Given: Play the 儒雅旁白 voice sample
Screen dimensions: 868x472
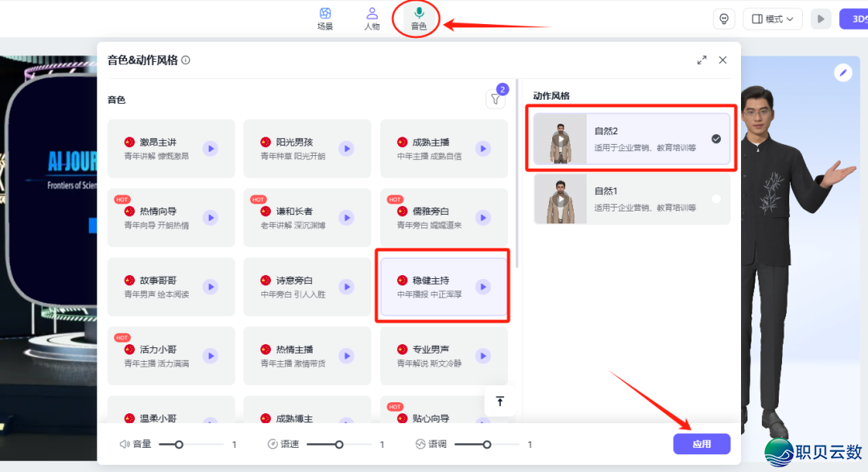Looking at the screenshot, I should 482,217.
